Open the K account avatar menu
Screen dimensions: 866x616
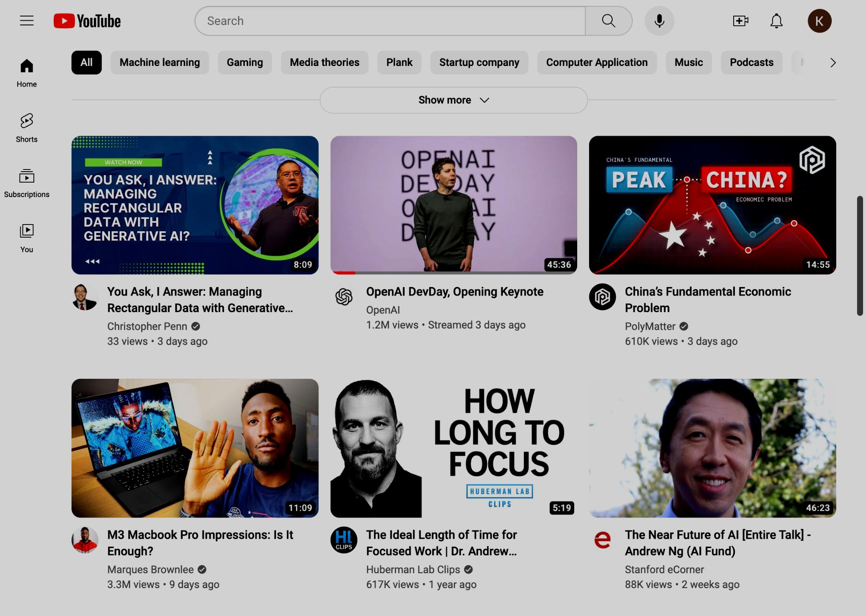(x=819, y=21)
